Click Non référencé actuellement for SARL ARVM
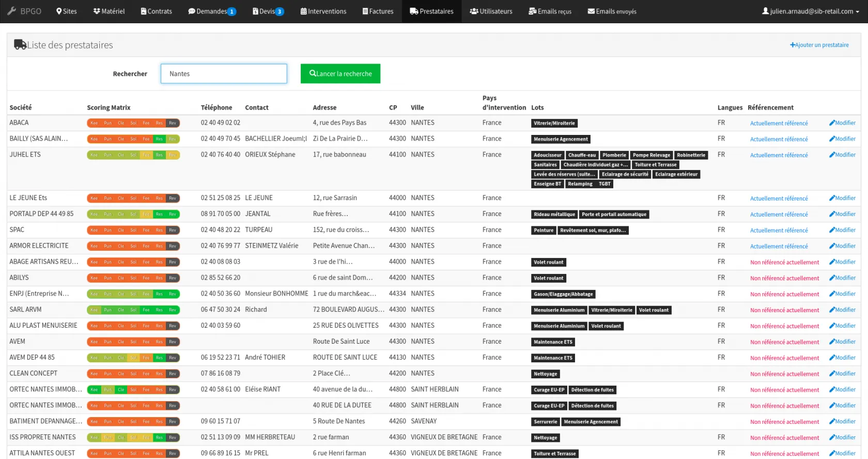This screenshot has height=459, width=868. 784,310
